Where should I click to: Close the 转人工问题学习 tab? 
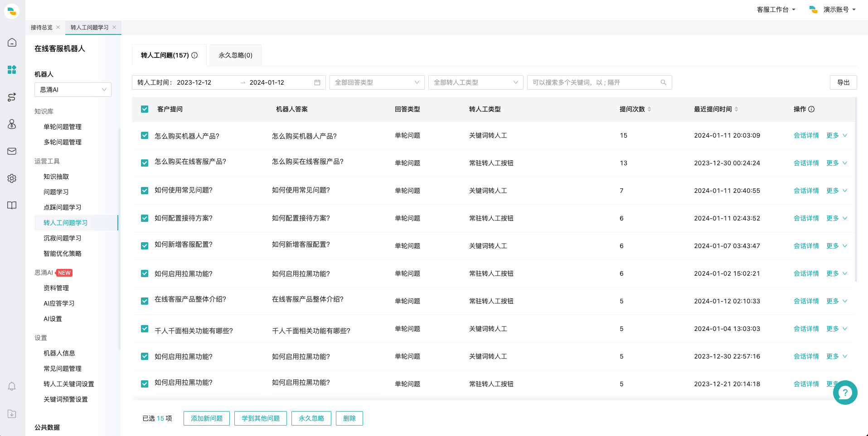tap(114, 27)
